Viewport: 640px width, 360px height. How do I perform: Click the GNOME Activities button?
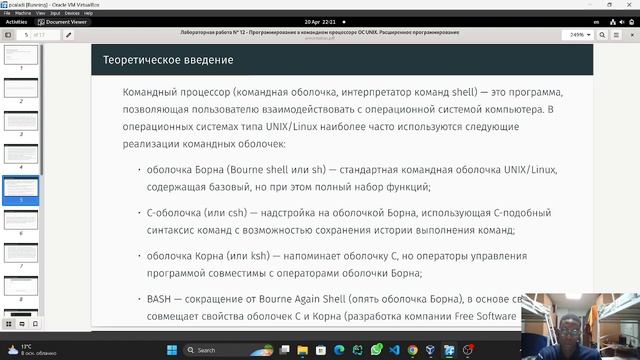pyautogui.click(x=16, y=22)
